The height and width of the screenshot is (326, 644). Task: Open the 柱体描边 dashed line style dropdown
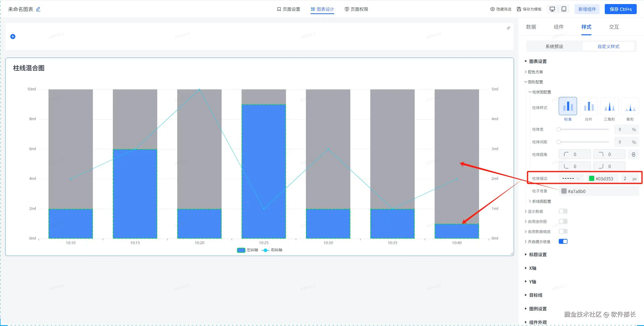571,178
